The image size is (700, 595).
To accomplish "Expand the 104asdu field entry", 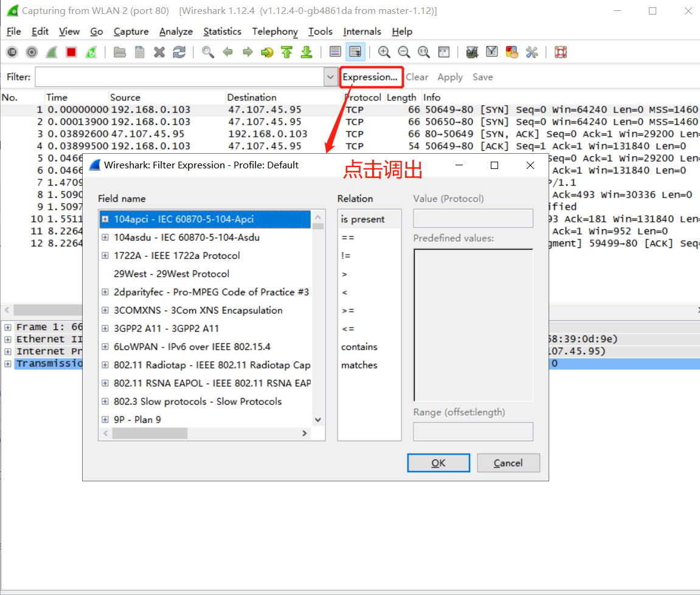I will pyautogui.click(x=105, y=237).
